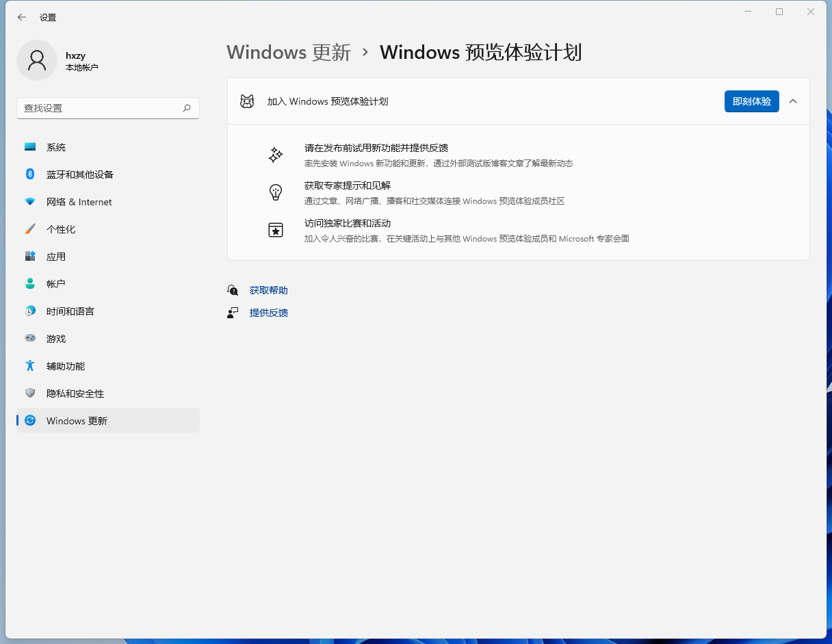Click the Windows 预览体验计划 page title
Viewport: 832px width, 644px height.
pyautogui.click(x=481, y=53)
